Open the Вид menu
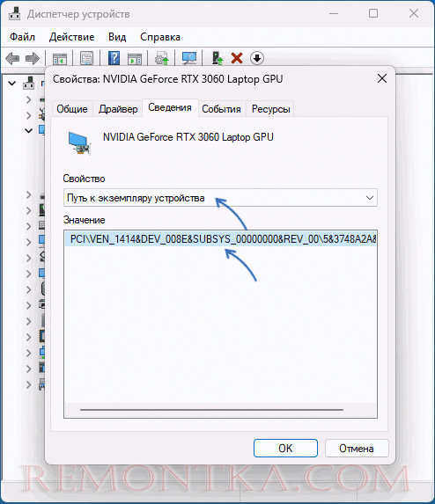The image size is (435, 504). coord(117,37)
